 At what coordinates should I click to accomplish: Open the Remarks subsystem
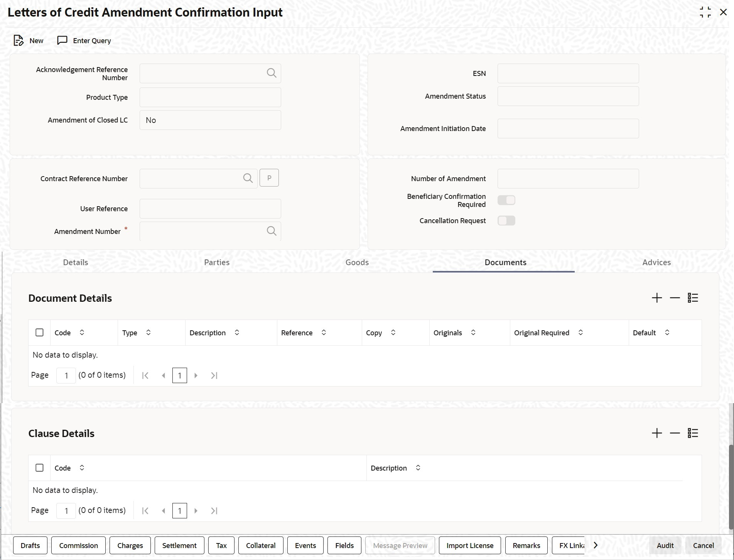526,545
